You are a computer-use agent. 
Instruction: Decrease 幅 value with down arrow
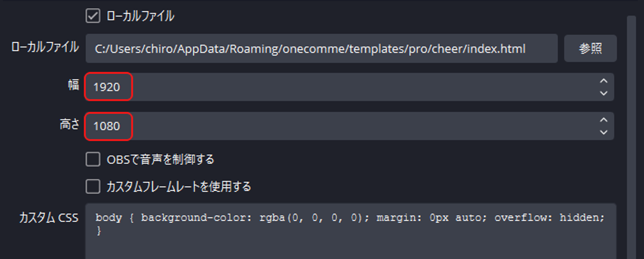(603, 93)
